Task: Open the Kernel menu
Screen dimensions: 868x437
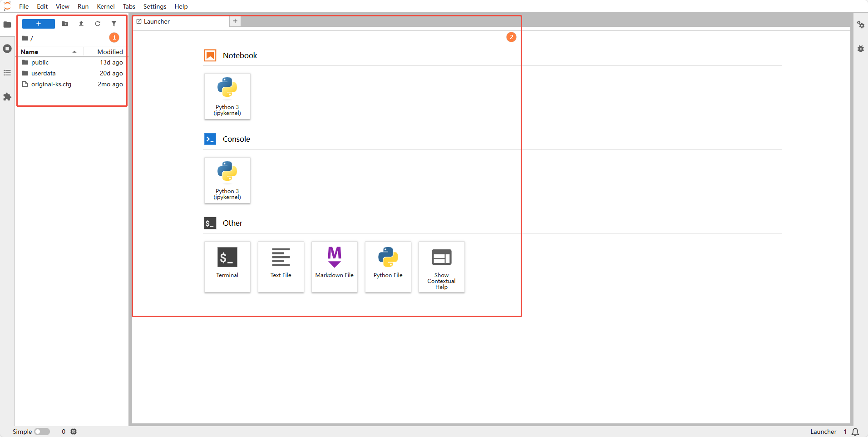Action: point(105,6)
